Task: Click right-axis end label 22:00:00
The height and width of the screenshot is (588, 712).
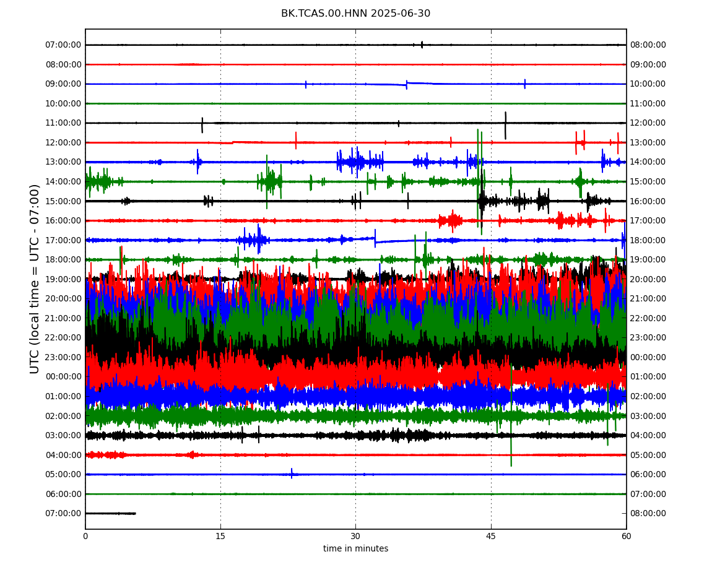Action: [648, 318]
